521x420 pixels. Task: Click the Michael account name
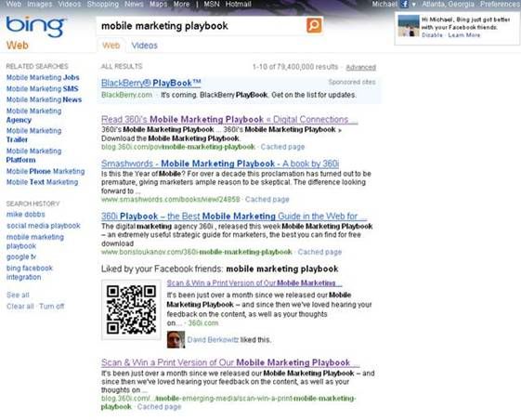click(384, 4)
